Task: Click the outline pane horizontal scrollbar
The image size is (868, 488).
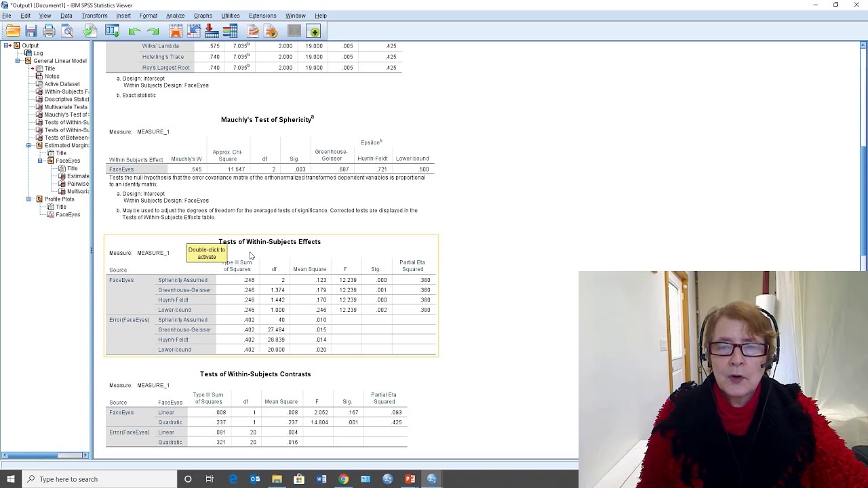Action: [x=45, y=455]
